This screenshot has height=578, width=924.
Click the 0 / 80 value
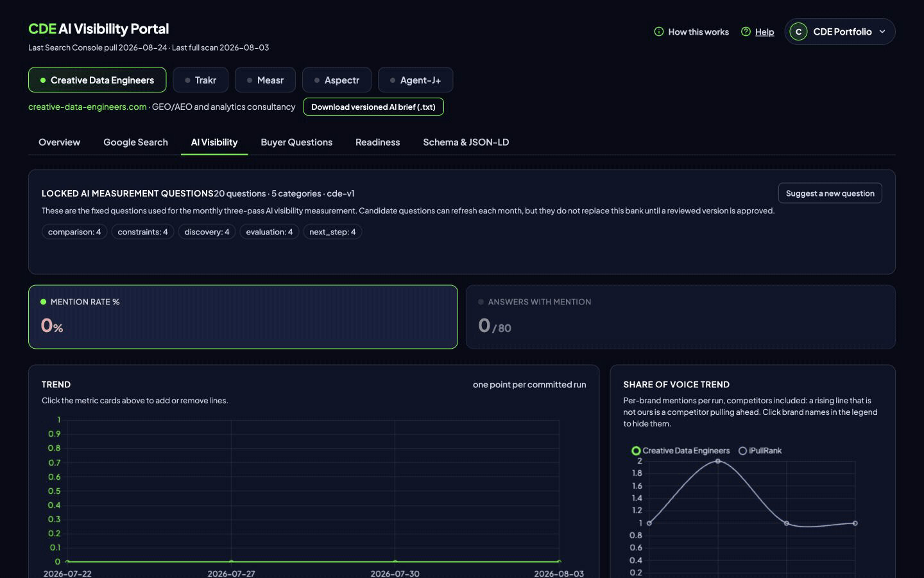pos(495,326)
